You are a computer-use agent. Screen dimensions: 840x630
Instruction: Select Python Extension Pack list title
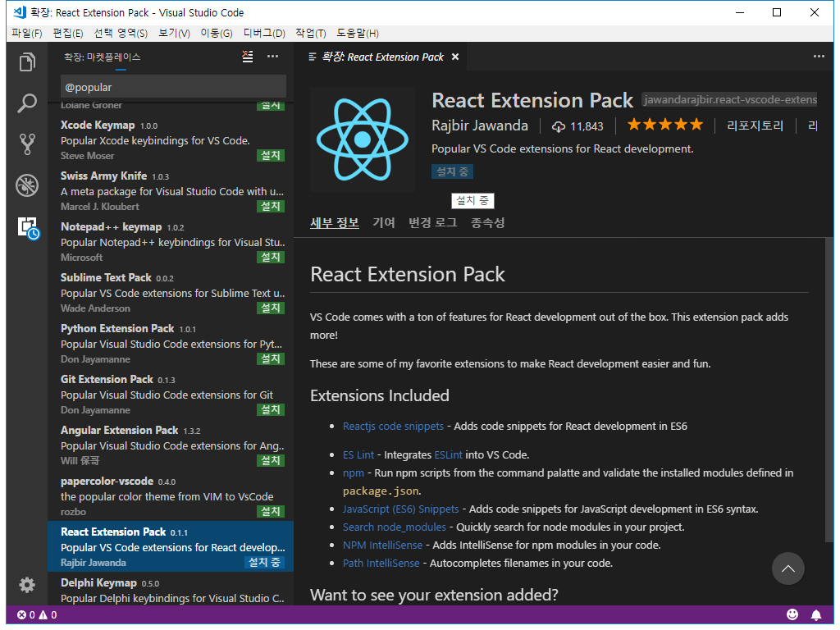(117, 328)
